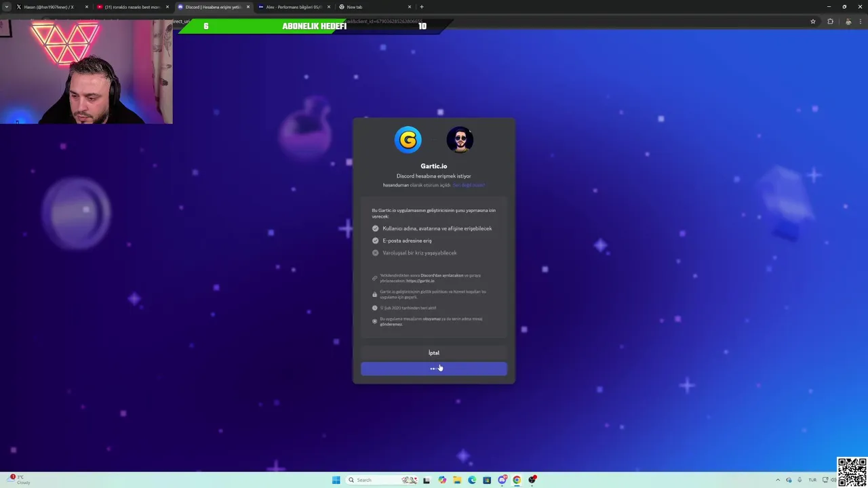
Task: Open Microsoft Edge from the taskbar
Action: tap(472, 480)
